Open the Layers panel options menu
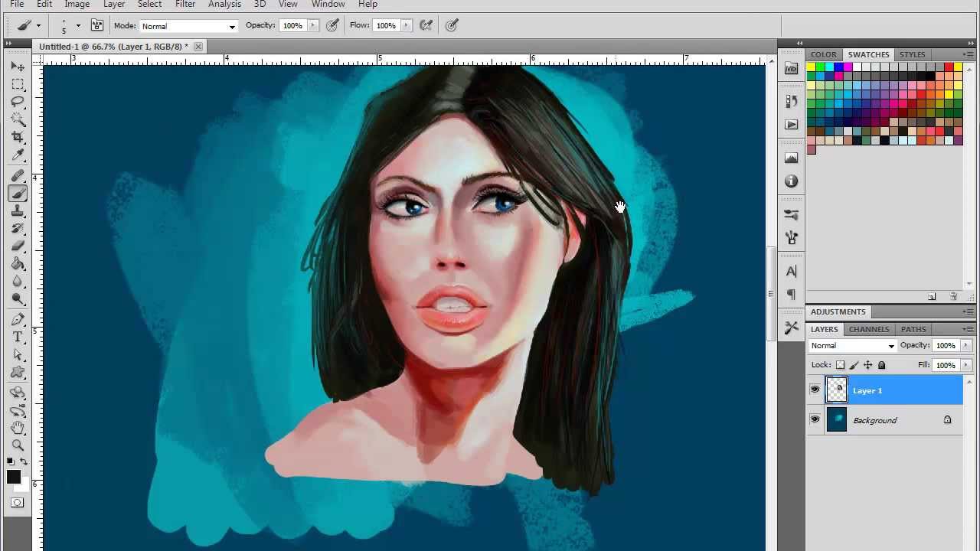This screenshot has width=980, height=551. [x=967, y=329]
